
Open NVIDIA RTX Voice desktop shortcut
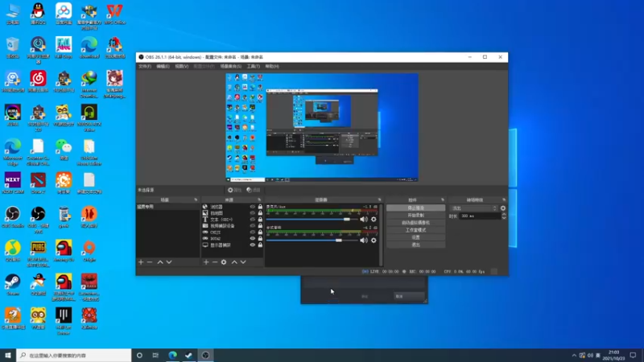point(89,118)
